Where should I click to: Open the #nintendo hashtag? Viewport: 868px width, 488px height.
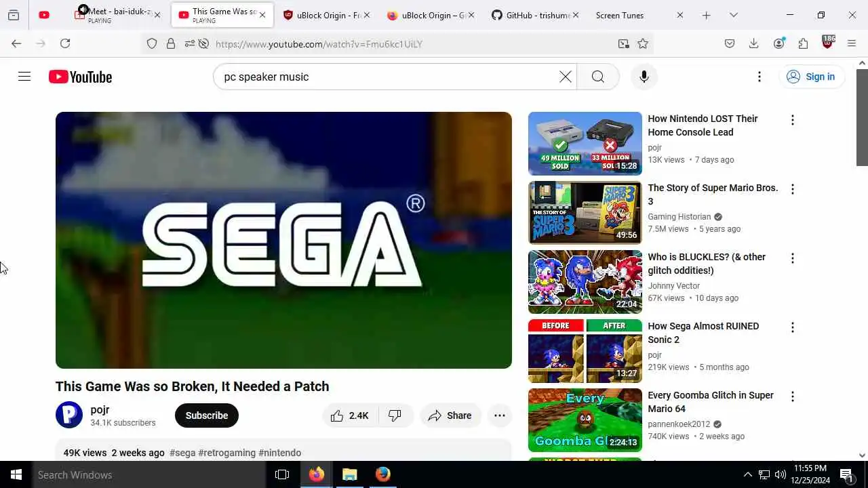click(280, 453)
